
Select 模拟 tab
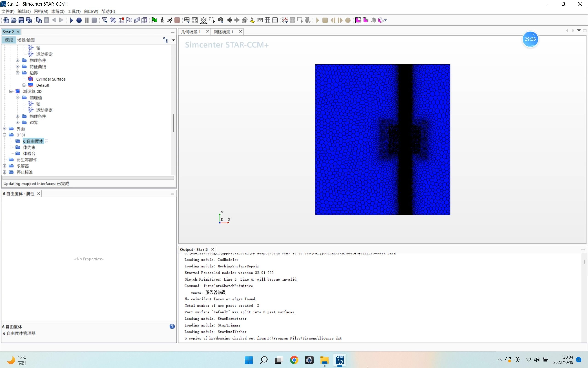(x=9, y=40)
